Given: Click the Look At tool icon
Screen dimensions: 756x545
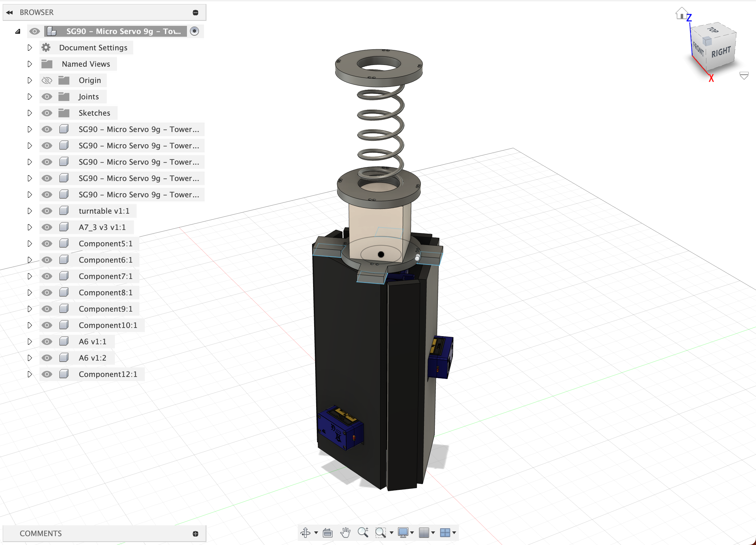Looking at the screenshot, I should click(x=328, y=532).
